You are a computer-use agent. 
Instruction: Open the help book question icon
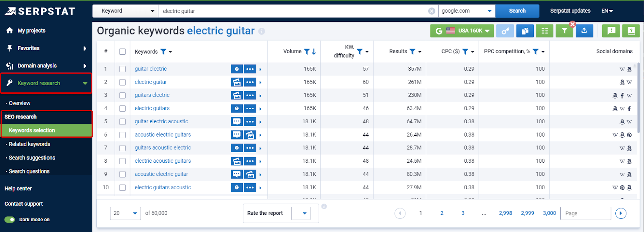click(631, 31)
